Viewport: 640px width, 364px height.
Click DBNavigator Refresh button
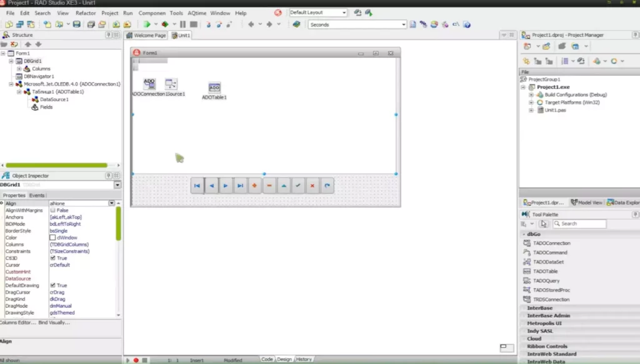[x=327, y=185]
